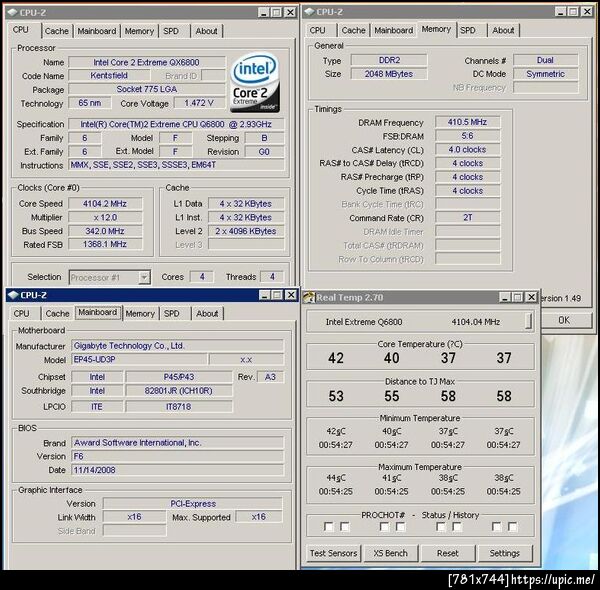
Task: Click the FSB:DRAM ratio value 5:6
Action: pos(468,136)
